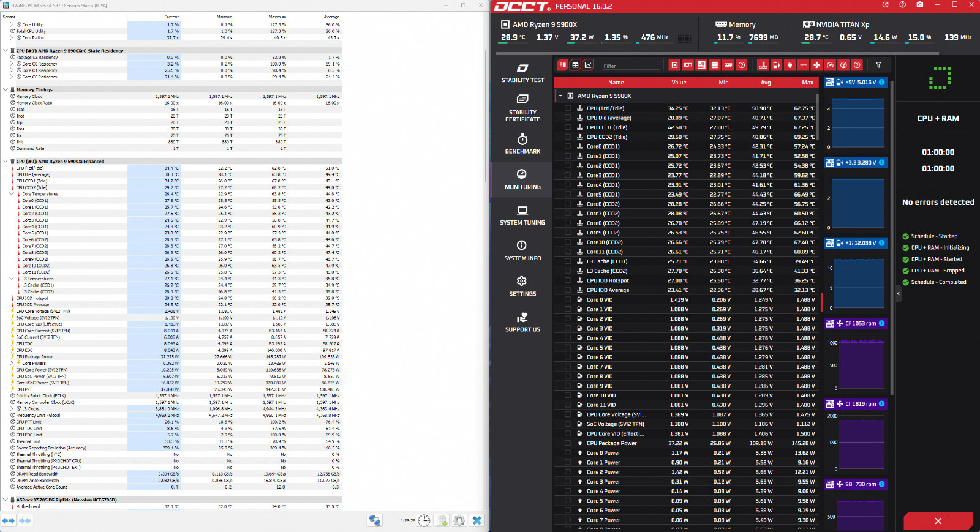Open HWiNFO sensor settings gear

click(x=459, y=521)
